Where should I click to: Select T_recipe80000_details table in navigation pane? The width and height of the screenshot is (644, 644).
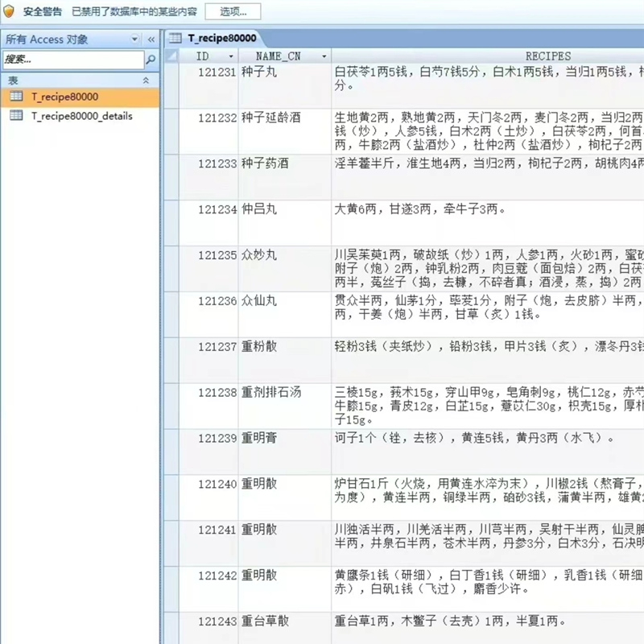(x=80, y=116)
